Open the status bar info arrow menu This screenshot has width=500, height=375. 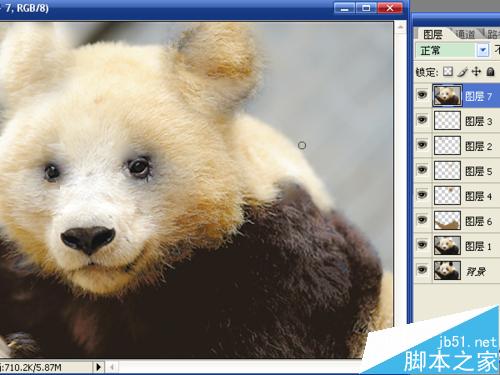[98, 367]
